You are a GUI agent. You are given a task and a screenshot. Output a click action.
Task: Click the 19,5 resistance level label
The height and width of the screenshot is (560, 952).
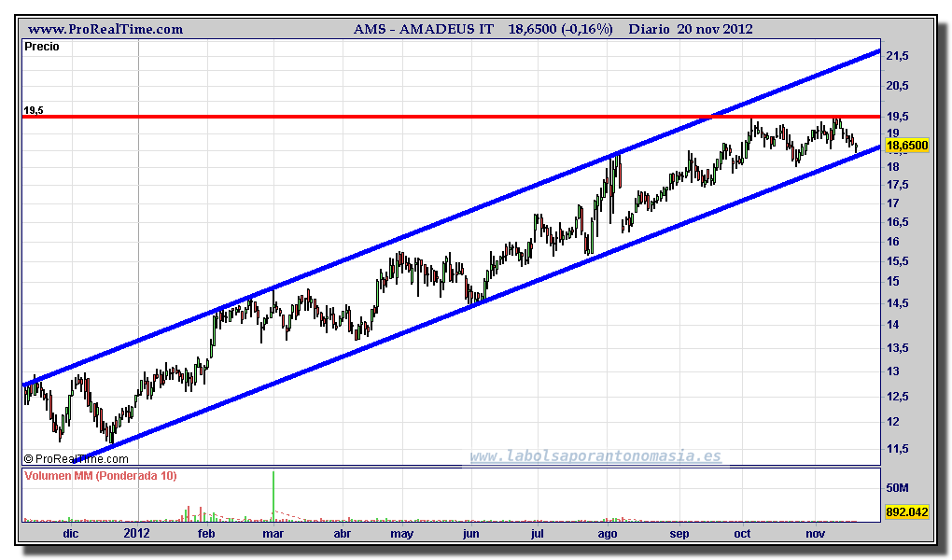point(34,110)
